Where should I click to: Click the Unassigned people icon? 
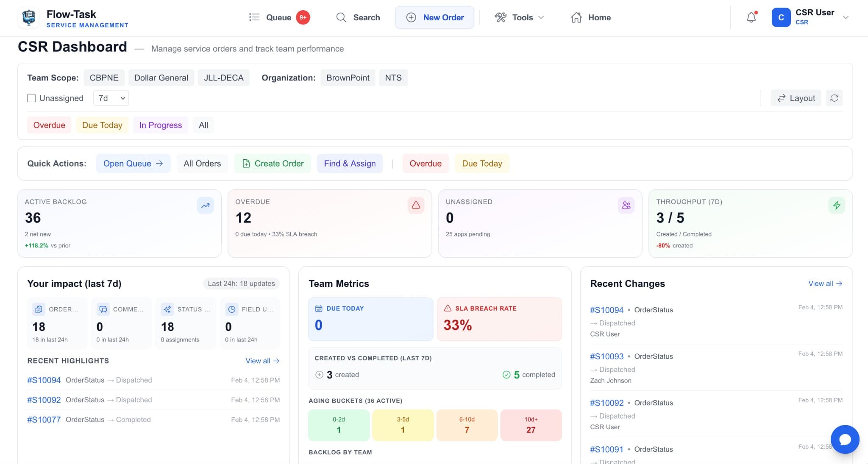626,206
